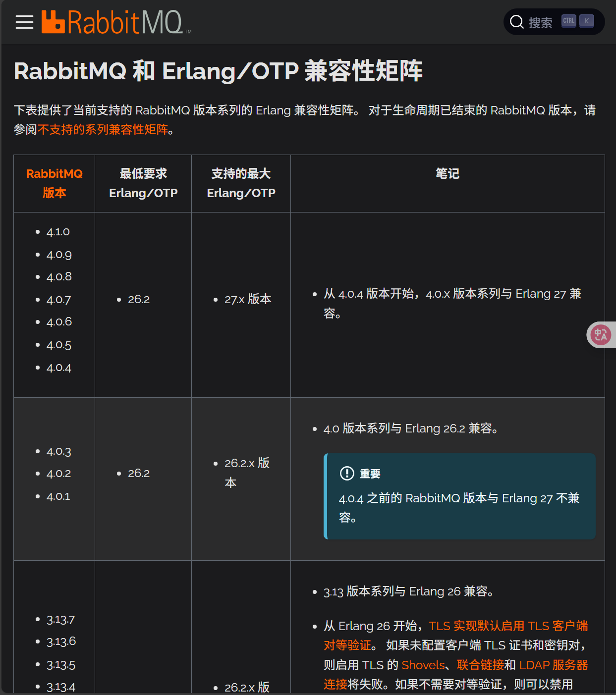
Task: Select the 4.0.3 version entry
Action: 58,452
